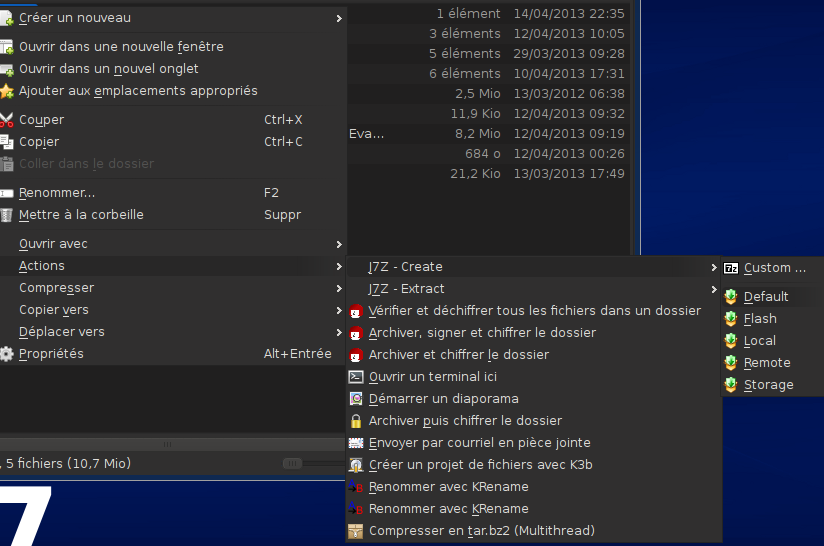
Task: Select Envoyer par courriel en pièce jointe
Action: 533,443
